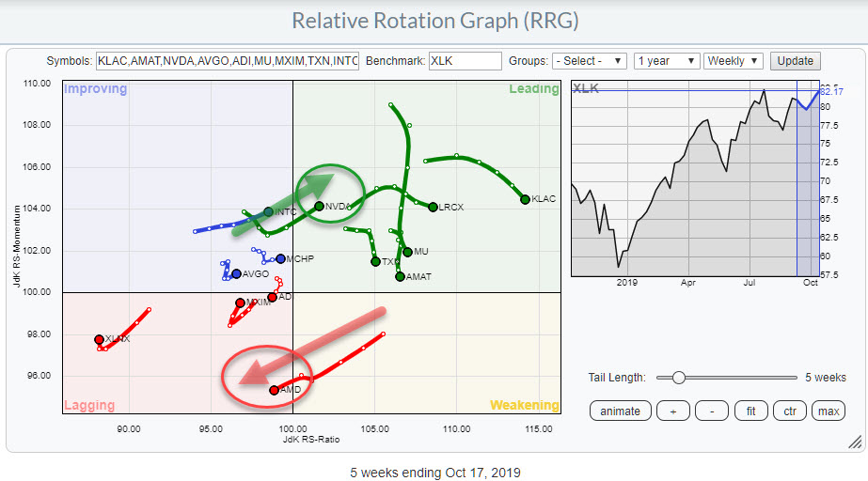Click the 5 weeks tail length value
The height and width of the screenshot is (481, 868).
(826, 378)
